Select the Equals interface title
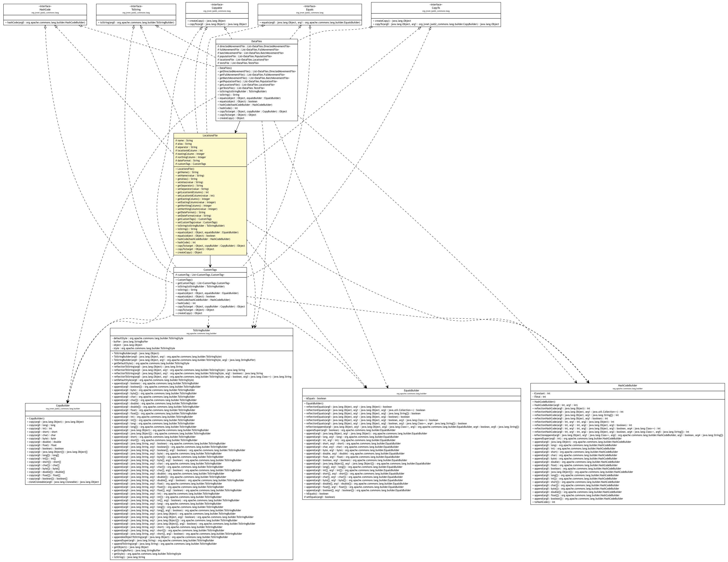The height and width of the screenshot is (562, 728). coord(310,10)
